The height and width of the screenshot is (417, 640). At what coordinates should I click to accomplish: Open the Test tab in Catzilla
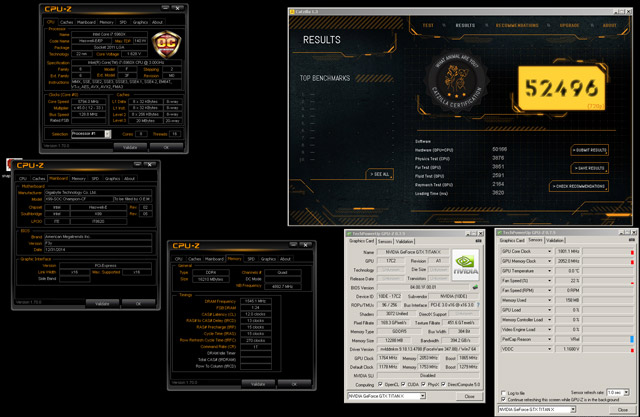click(428, 25)
